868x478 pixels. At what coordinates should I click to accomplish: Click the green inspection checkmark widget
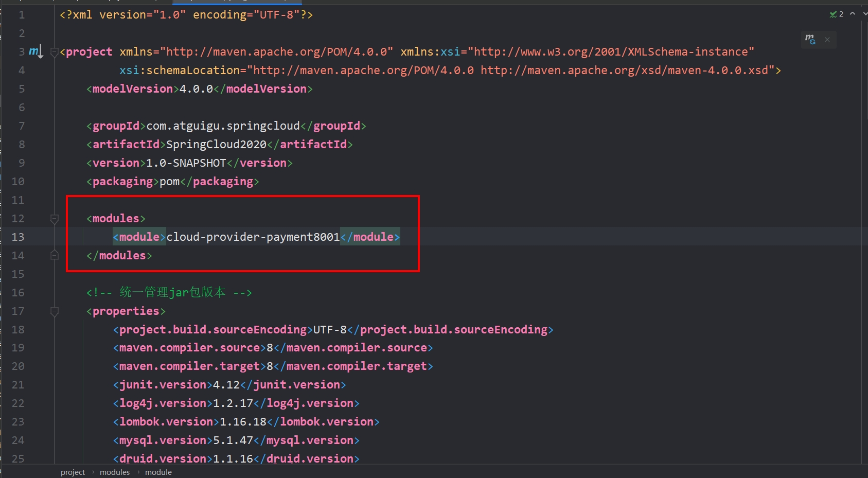[x=836, y=14]
